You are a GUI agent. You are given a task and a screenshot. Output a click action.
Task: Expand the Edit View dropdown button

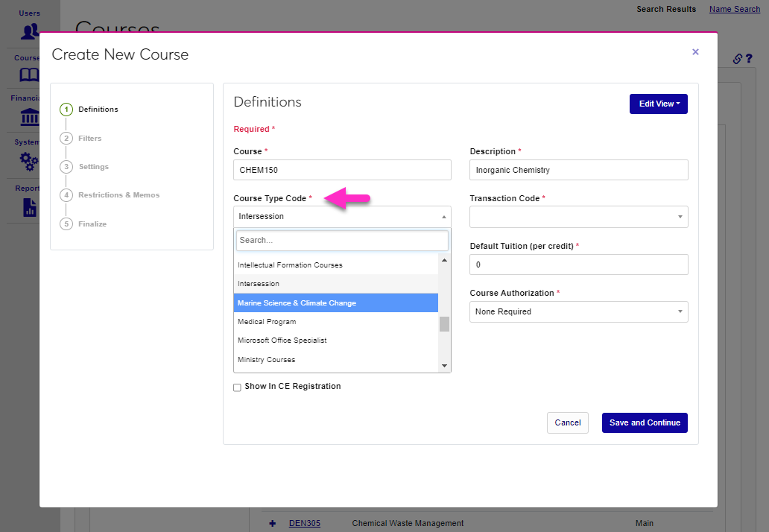(x=658, y=104)
